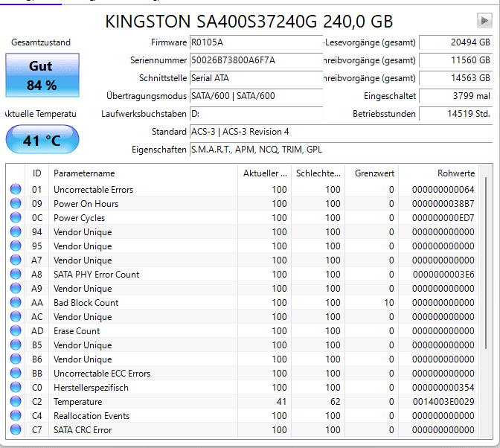Select the Power Cycles row name
Image resolution: width=500 pixels, height=448 pixels.
pyautogui.click(x=80, y=218)
